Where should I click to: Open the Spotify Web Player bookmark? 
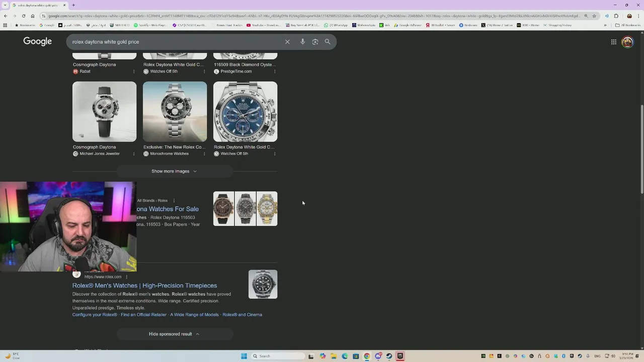click(x=150, y=25)
